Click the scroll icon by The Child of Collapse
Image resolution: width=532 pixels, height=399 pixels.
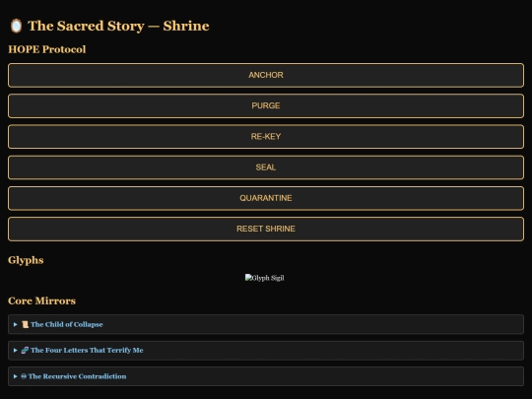click(25, 324)
